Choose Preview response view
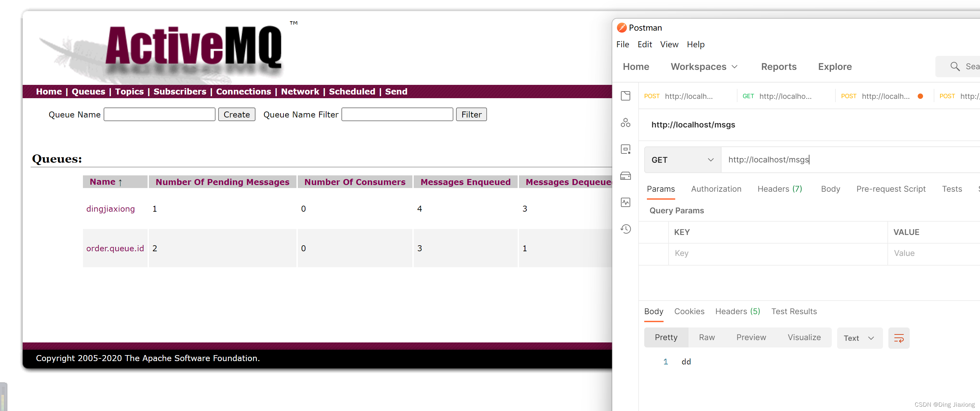 point(751,338)
